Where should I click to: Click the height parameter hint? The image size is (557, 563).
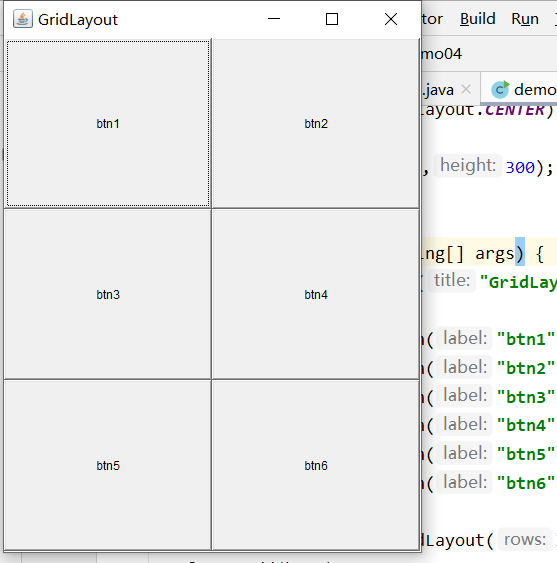click(468, 166)
